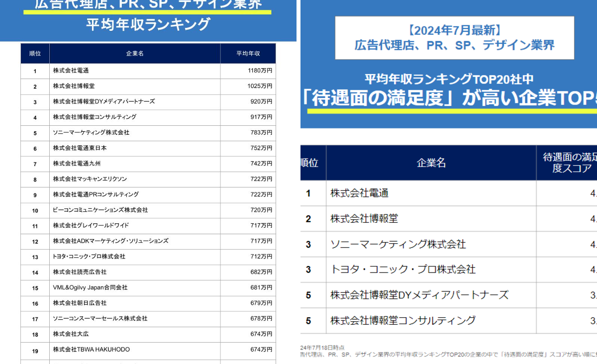Image resolution: width=597 pixels, height=364 pixels.
Task: Click the 752万円 salary cell
Action: (x=261, y=148)
